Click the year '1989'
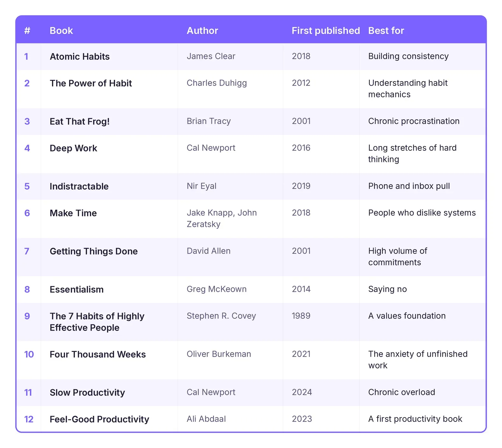 pyautogui.click(x=301, y=316)
